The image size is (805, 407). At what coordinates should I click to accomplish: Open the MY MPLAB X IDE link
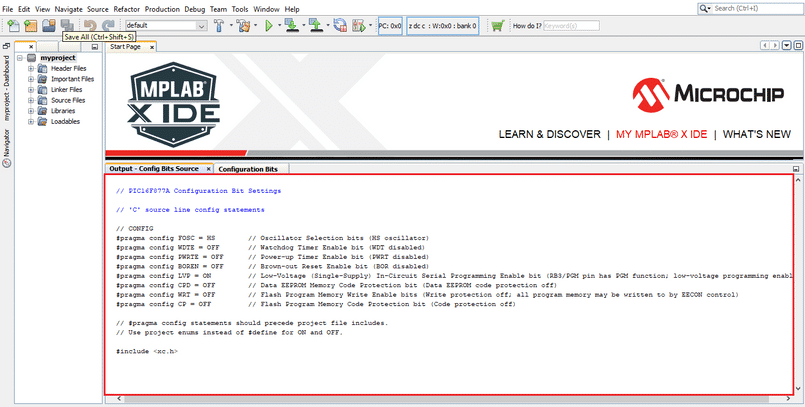pos(661,134)
